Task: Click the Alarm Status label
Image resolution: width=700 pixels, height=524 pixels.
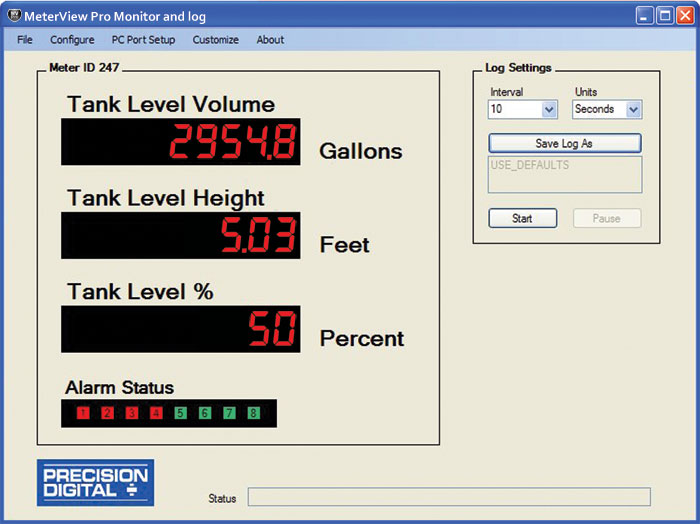Action: (x=120, y=387)
